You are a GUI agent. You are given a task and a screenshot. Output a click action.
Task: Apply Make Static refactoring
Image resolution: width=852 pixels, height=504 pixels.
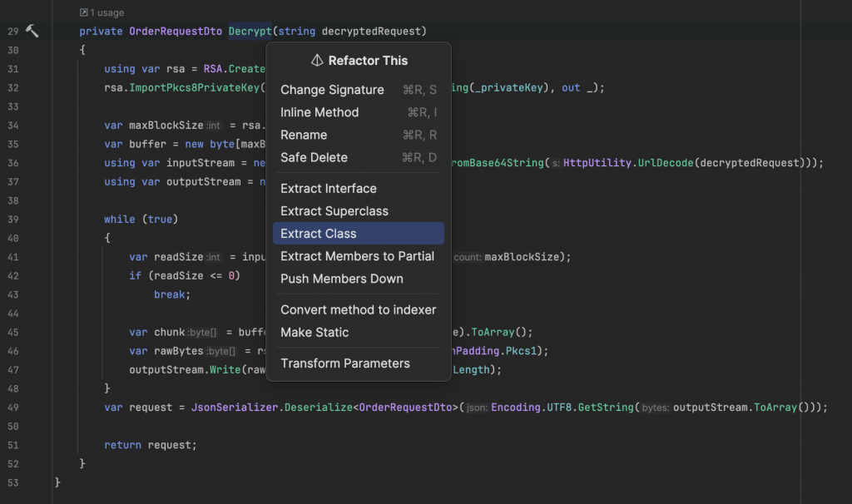pos(315,332)
